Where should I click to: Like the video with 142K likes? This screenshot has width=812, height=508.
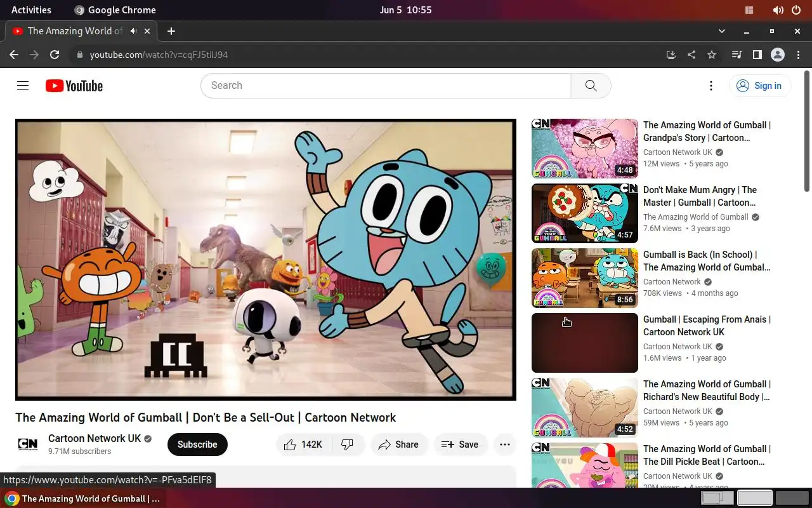303,444
